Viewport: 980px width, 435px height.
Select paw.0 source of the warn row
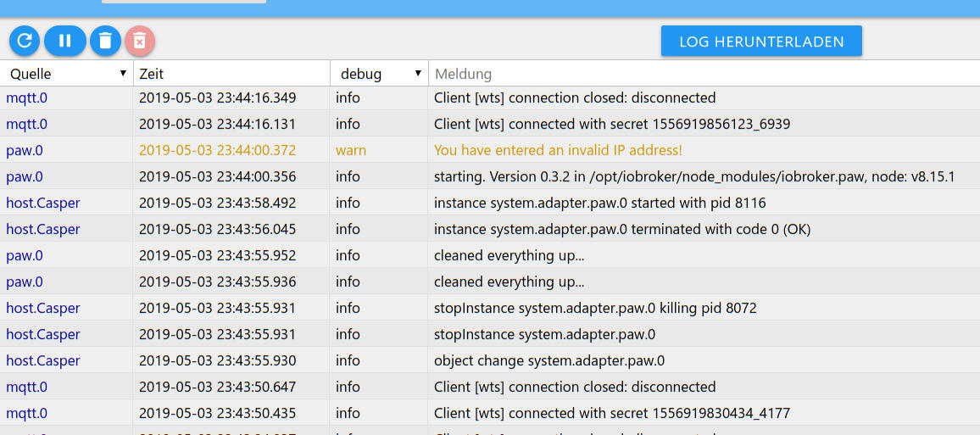click(x=25, y=151)
